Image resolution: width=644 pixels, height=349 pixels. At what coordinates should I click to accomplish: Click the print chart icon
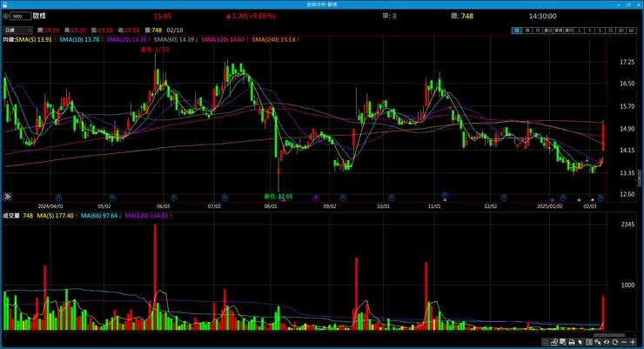(572, 342)
